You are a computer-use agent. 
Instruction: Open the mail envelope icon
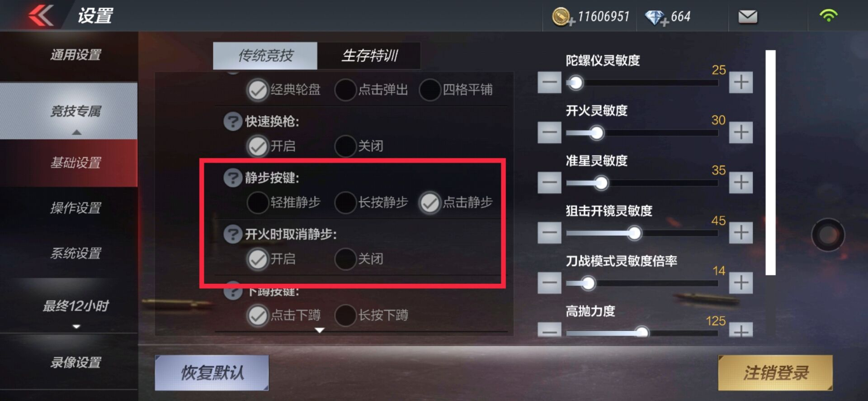[x=748, y=17]
